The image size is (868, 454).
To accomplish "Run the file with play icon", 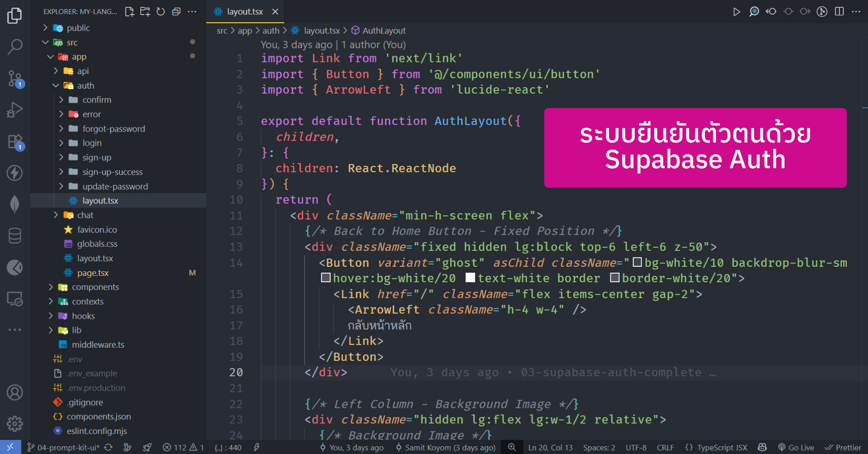I will [736, 12].
